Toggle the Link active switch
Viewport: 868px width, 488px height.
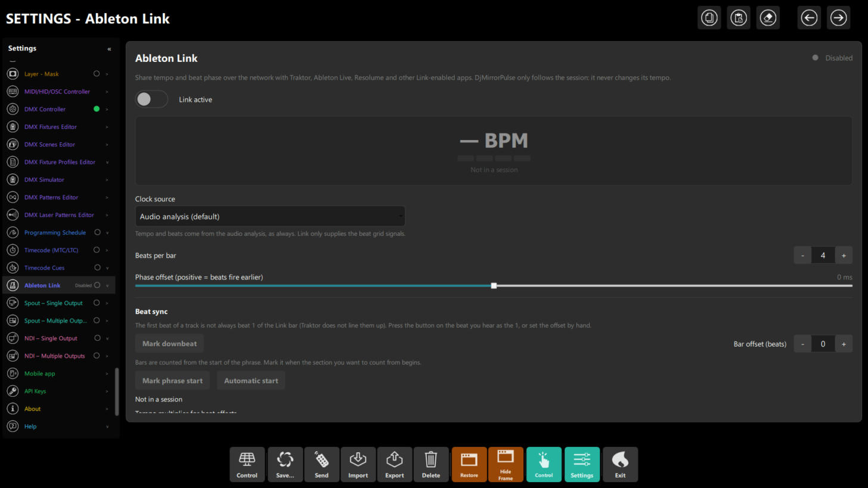(x=151, y=100)
